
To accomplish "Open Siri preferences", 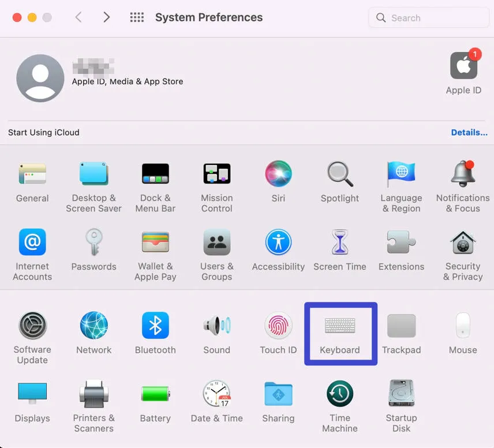I will (x=278, y=182).
